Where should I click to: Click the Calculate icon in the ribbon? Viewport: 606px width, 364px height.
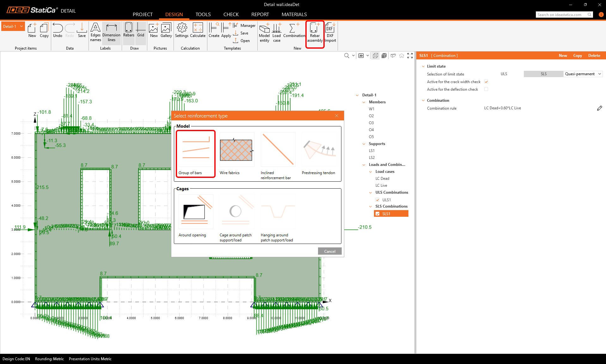(x=198, y=31)
